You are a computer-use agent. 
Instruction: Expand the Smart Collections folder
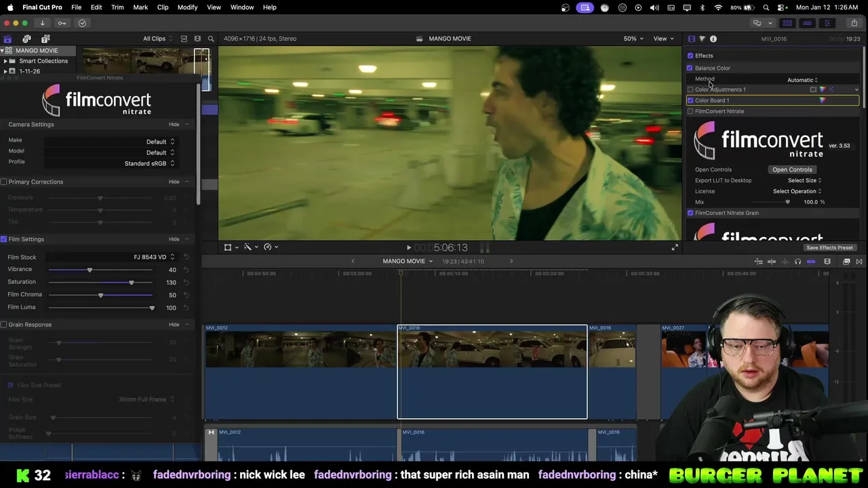point(5,61)
